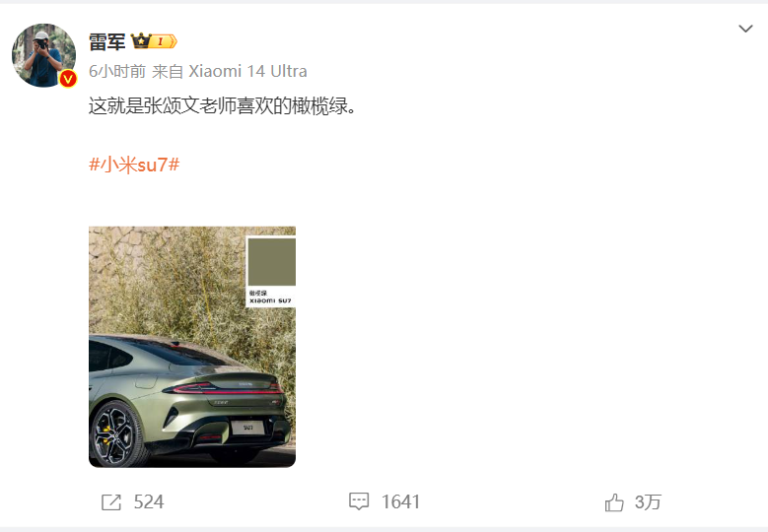
Task: Click the Xiaomi 14 Ultra source link
Action: (x=247, y=72)
